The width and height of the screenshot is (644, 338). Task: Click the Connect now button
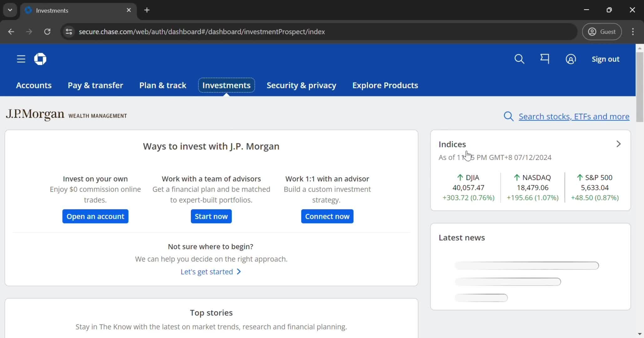(x=327, y=216)
